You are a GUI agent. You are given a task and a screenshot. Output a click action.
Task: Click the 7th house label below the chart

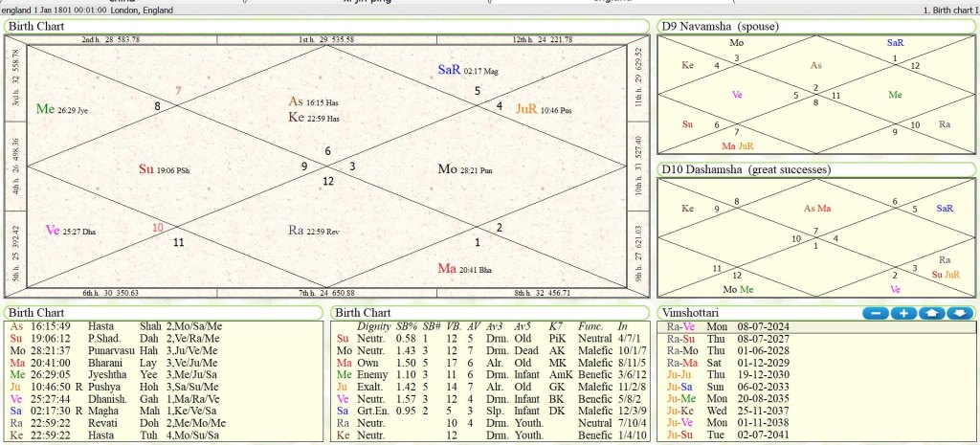326,293
